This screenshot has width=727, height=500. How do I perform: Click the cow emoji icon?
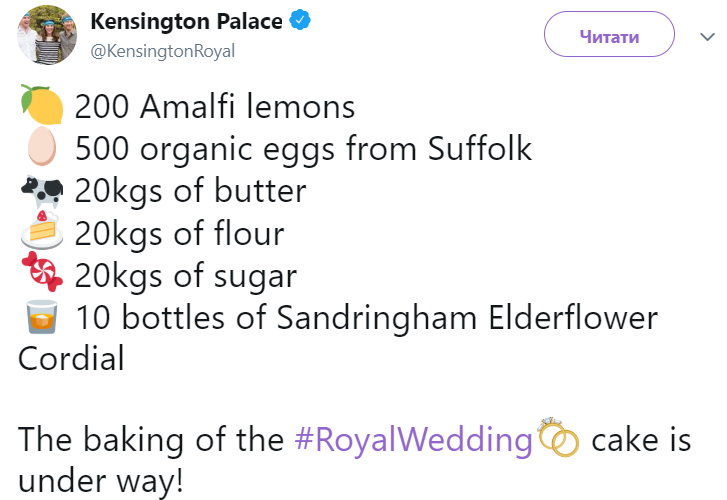[x=42, y=190]
